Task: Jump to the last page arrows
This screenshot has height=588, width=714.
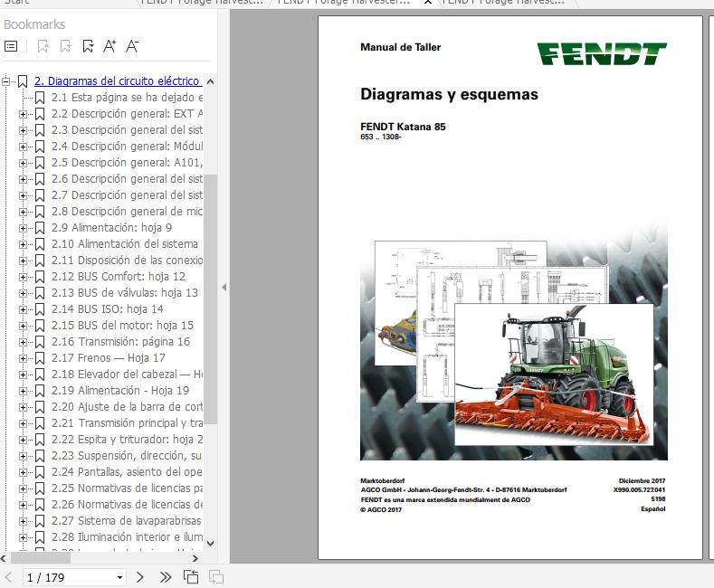Action: tap(166, 577)
